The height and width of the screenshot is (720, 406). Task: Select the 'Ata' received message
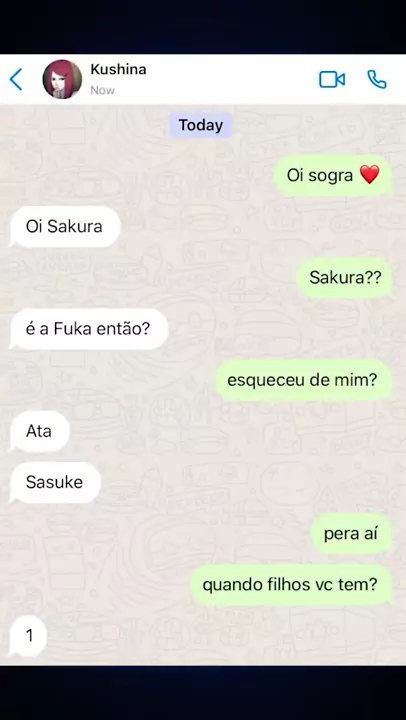pos(39,431)
